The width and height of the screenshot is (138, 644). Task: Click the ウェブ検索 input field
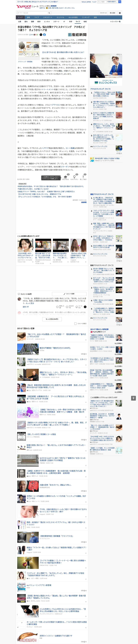click(102, 2)
